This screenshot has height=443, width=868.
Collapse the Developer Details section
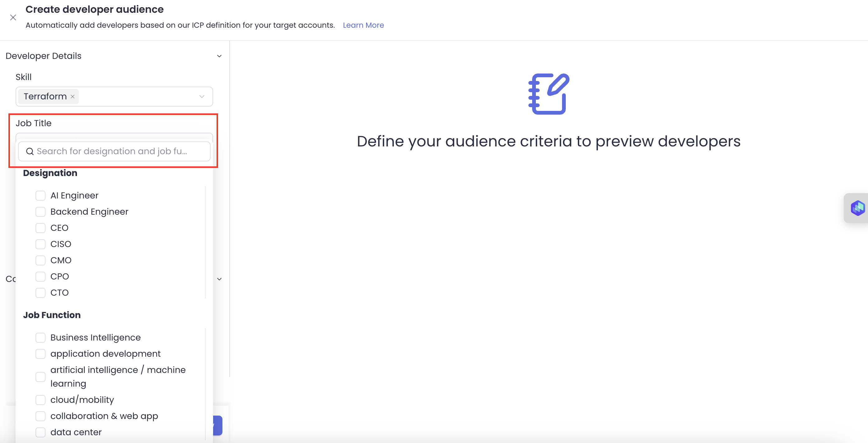pos(219,56)
